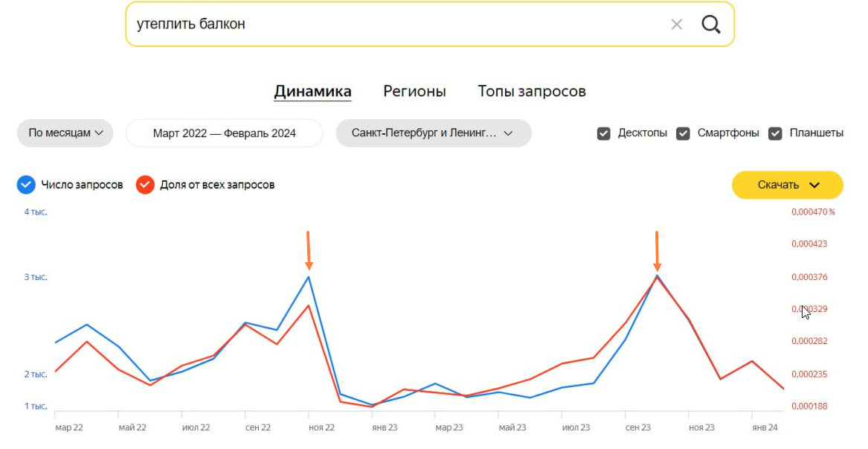This screenshot has height=449, width=868.
Task: Click the search field with утеплить балкон
Action: [394, 25]
